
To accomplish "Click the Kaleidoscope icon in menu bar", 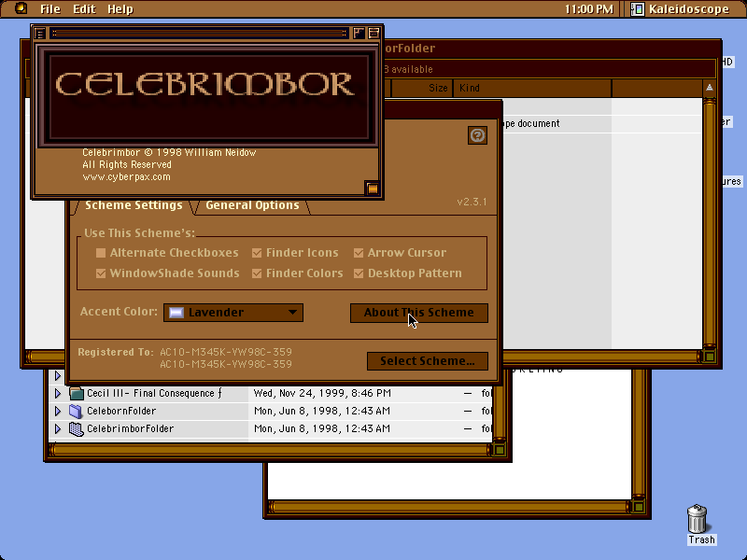I will pyautogui.click(x=638, y=9).
